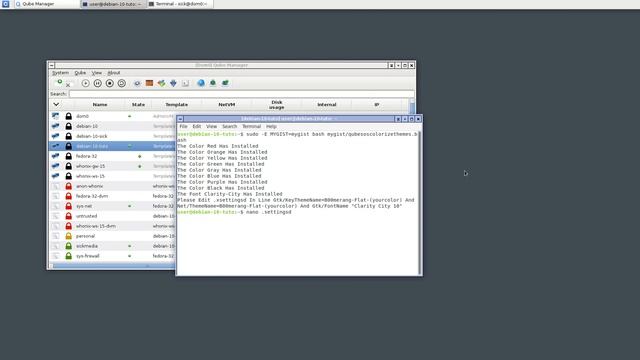
Task: Sort the qube list by Name column
Action: [x=100, y=105]
